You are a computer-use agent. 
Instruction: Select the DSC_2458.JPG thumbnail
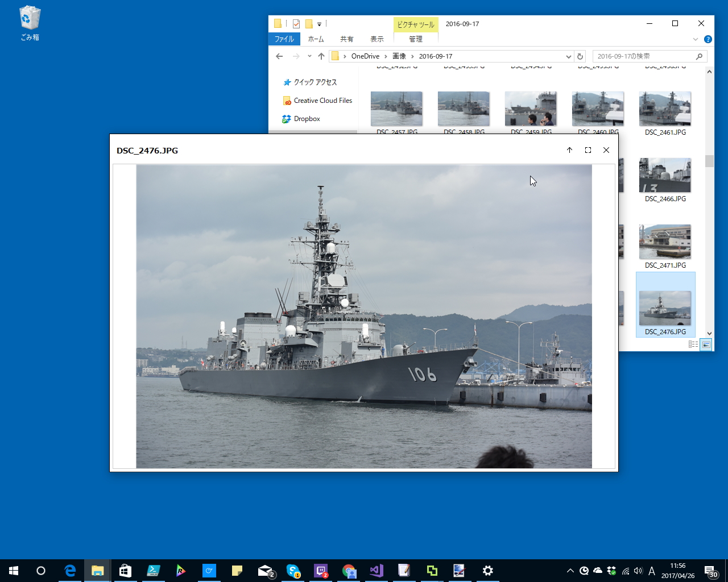(x=464, y=109)
